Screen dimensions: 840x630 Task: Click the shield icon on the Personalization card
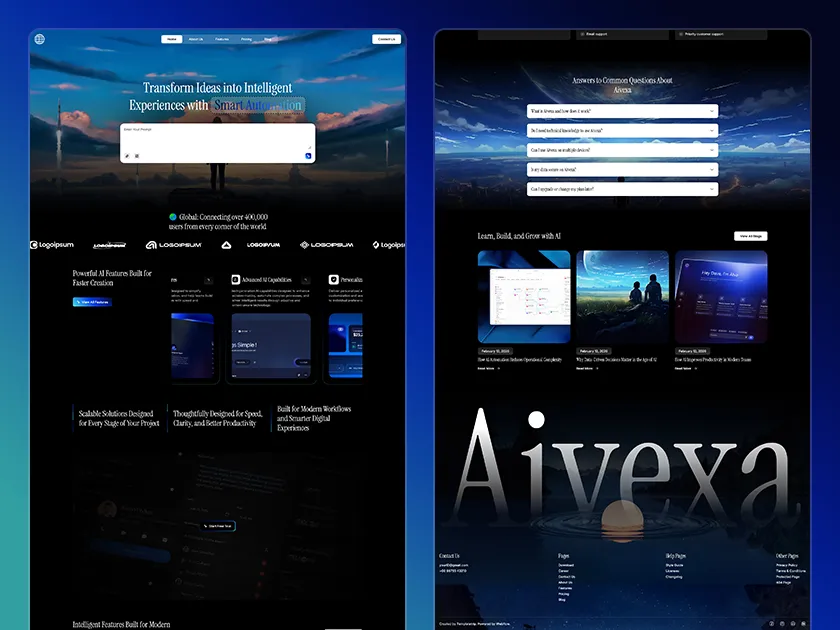click(334, 280)
